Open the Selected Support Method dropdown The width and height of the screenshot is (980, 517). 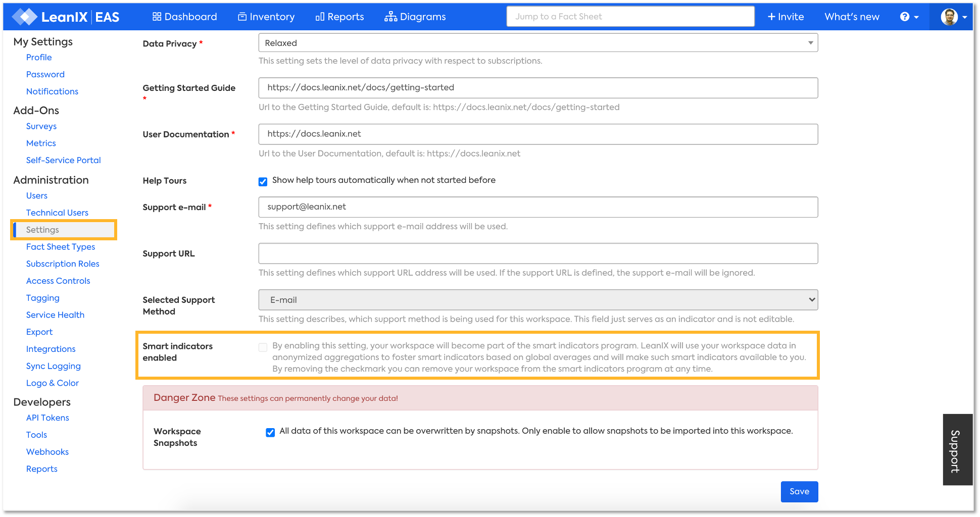tap(538, 300)
